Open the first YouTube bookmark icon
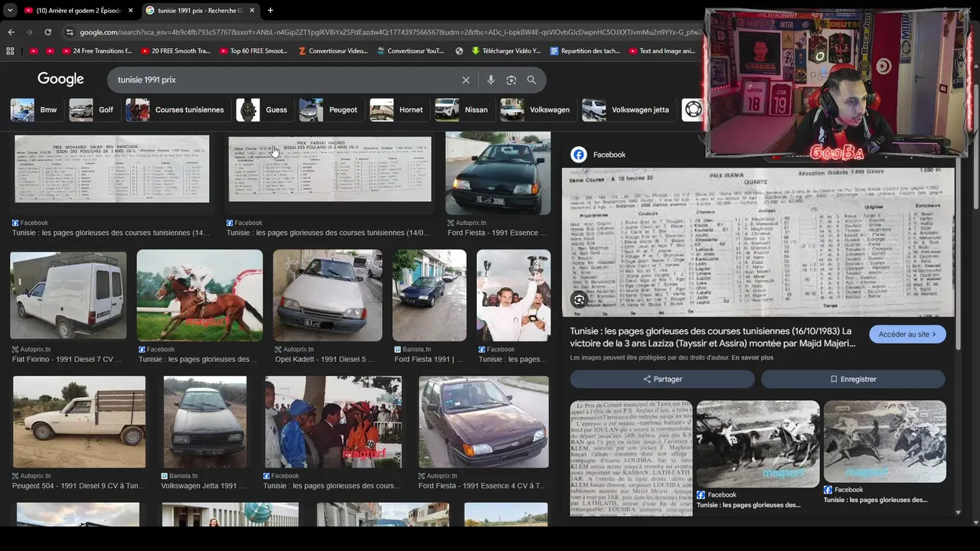The height and width of the screenshot is (551, 980). [x=33, y=51]
